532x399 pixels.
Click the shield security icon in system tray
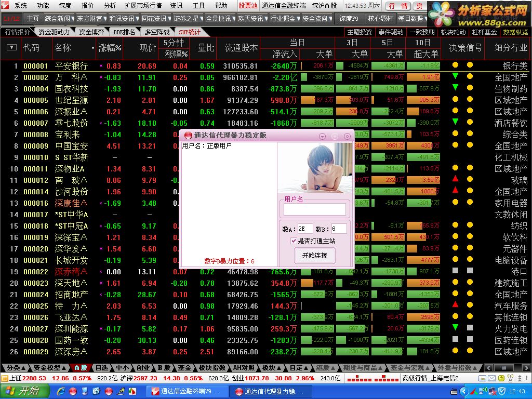(x=501, y=392)
